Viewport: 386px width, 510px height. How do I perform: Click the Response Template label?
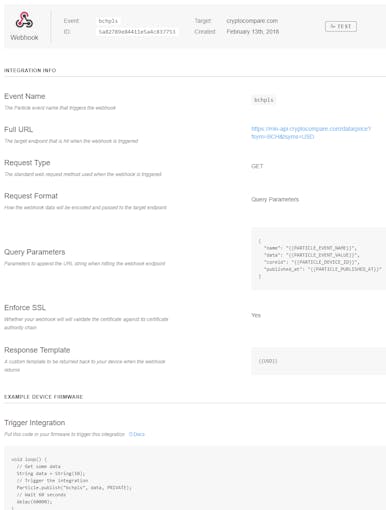pyautogui.click(x=37, y=350)
